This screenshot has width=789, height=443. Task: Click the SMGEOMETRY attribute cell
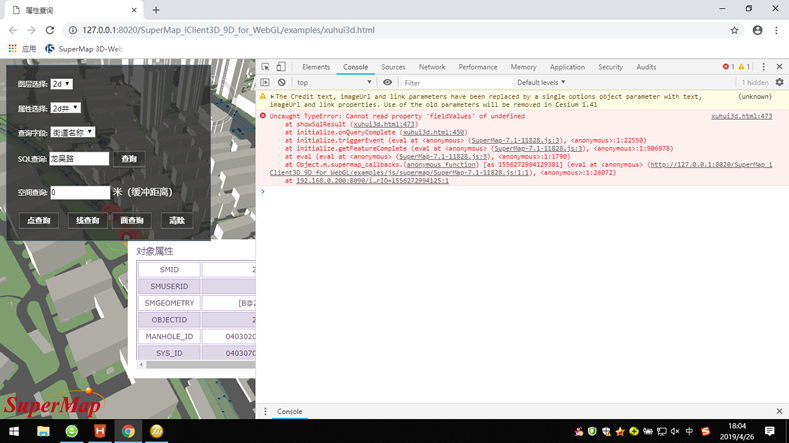(169, 303)
